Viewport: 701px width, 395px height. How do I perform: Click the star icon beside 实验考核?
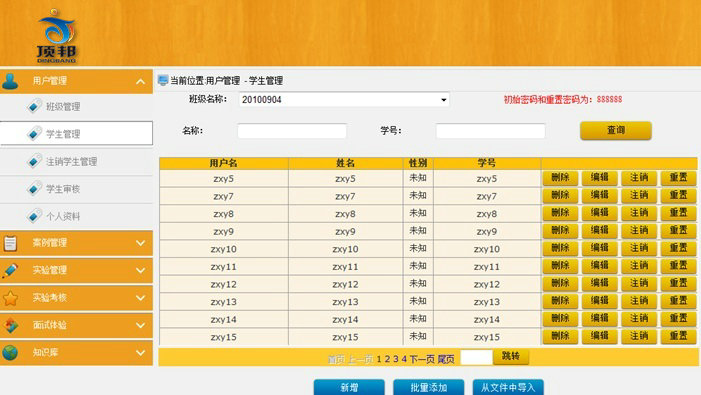(10, 298)
